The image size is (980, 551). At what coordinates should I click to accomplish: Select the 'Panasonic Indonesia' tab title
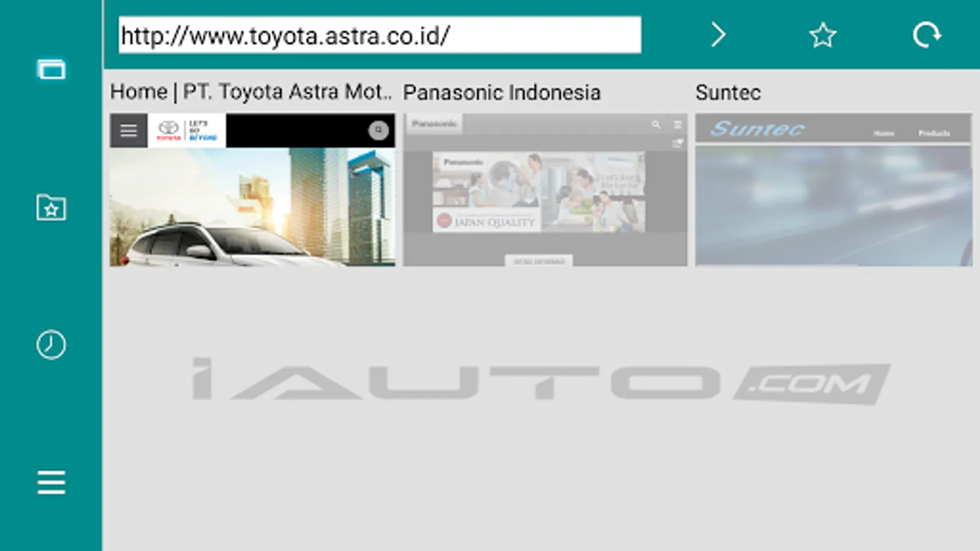(502, 92)
